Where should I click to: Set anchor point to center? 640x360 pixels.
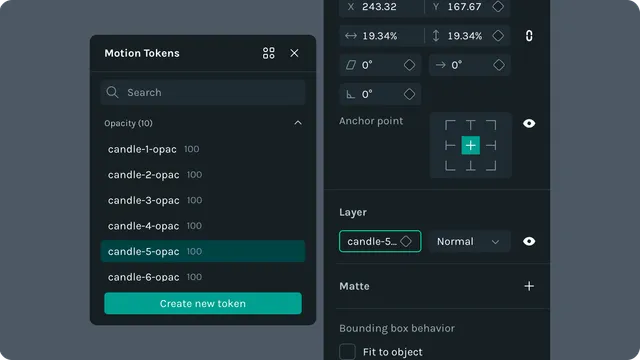coord(471,145)
